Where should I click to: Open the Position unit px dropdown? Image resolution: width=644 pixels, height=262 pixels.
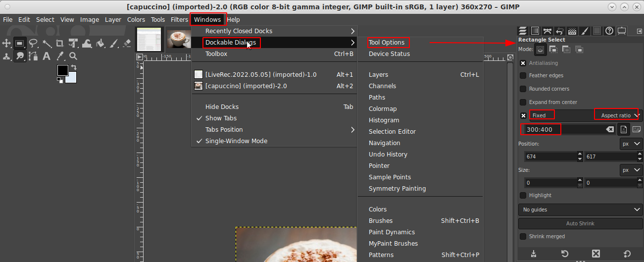(631, 144)
